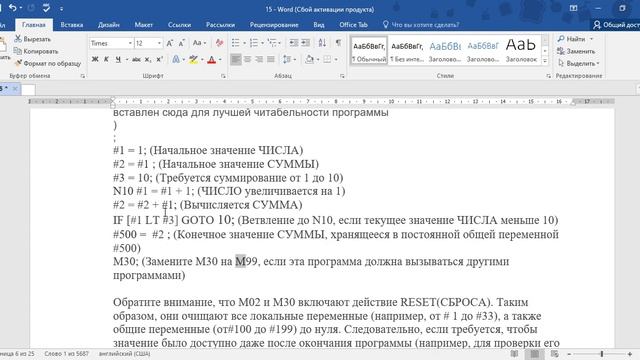Align text right

click(259, 60)
